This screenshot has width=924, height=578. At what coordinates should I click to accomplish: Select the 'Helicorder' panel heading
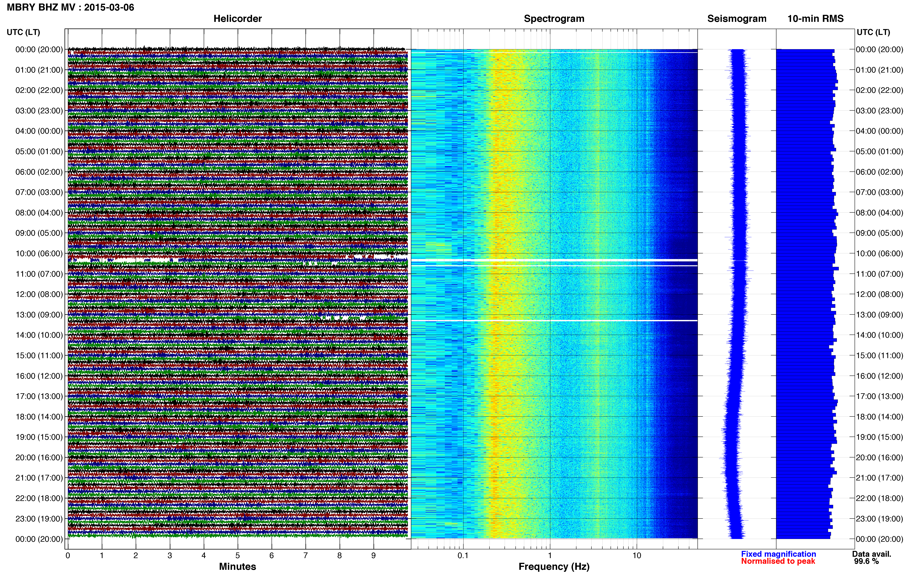coord(238,19)
